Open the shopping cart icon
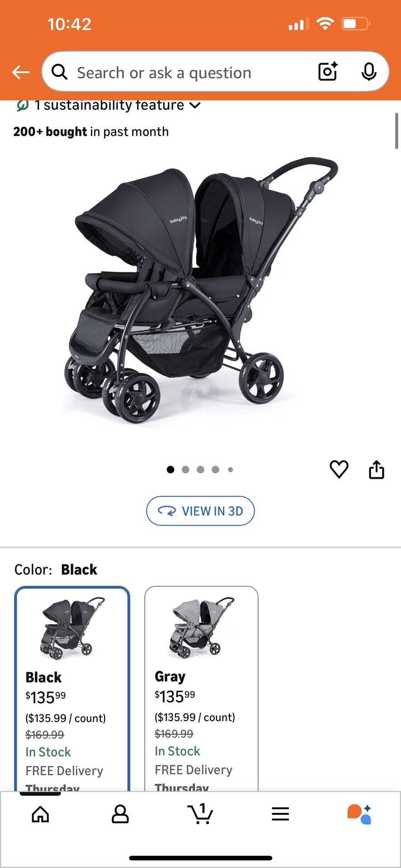This screenshot has height=868, width=401. tap(200, 814)
